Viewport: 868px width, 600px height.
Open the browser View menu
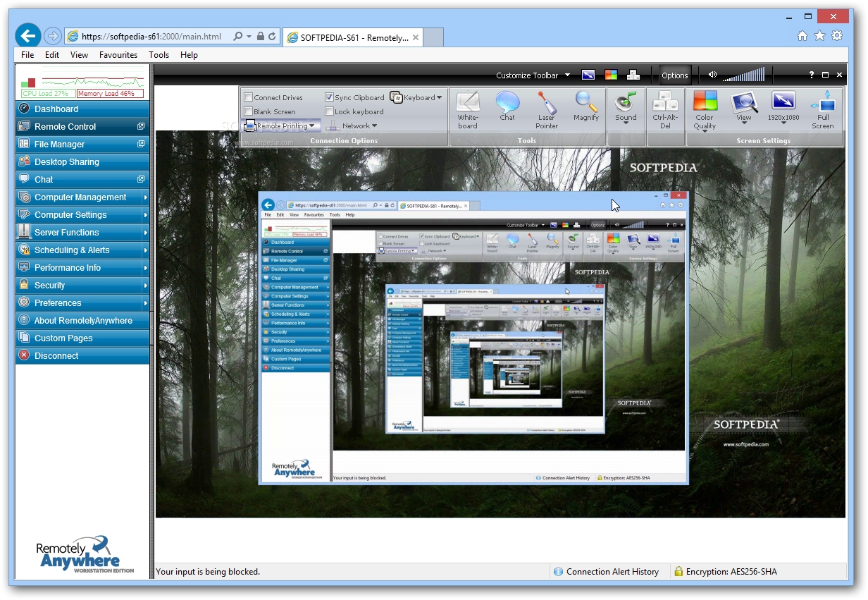pos(79,55)
